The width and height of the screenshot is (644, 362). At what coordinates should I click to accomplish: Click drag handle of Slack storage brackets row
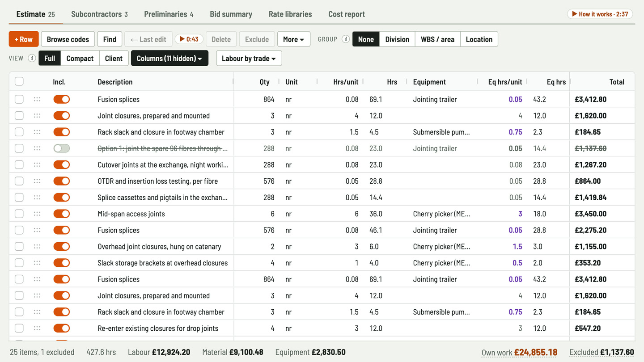click(x=37, y=263)
